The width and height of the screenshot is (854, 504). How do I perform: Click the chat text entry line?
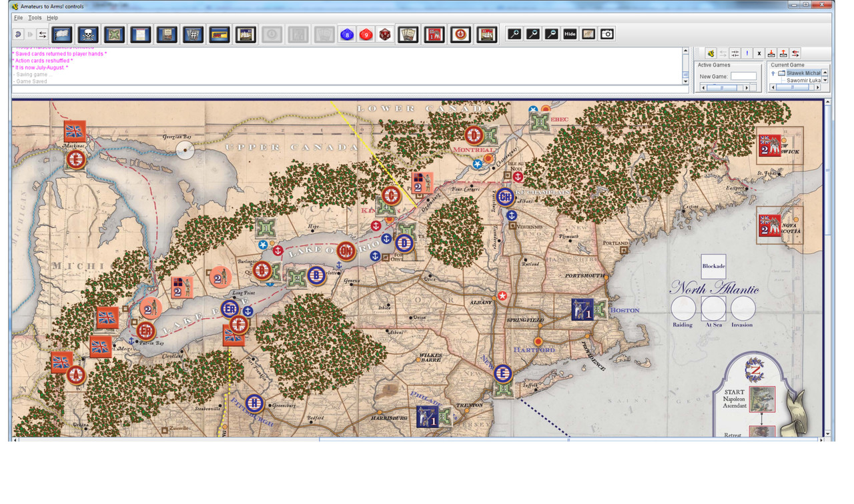(x=350, y=89)
